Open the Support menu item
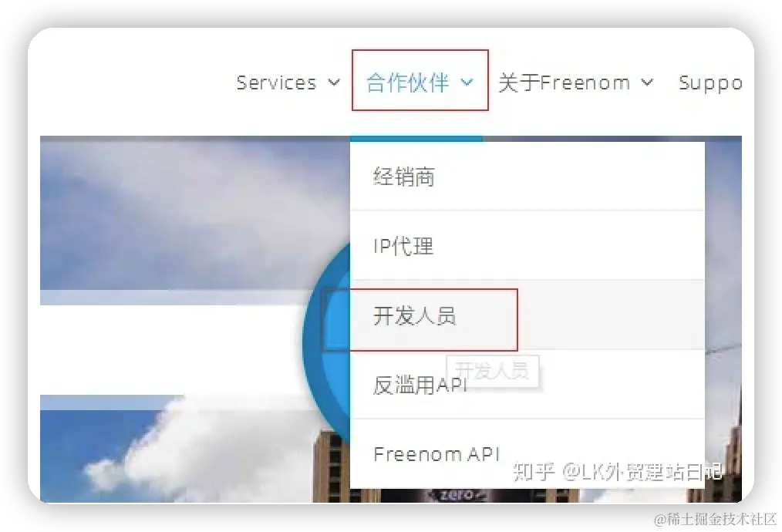 pos(710,82)
